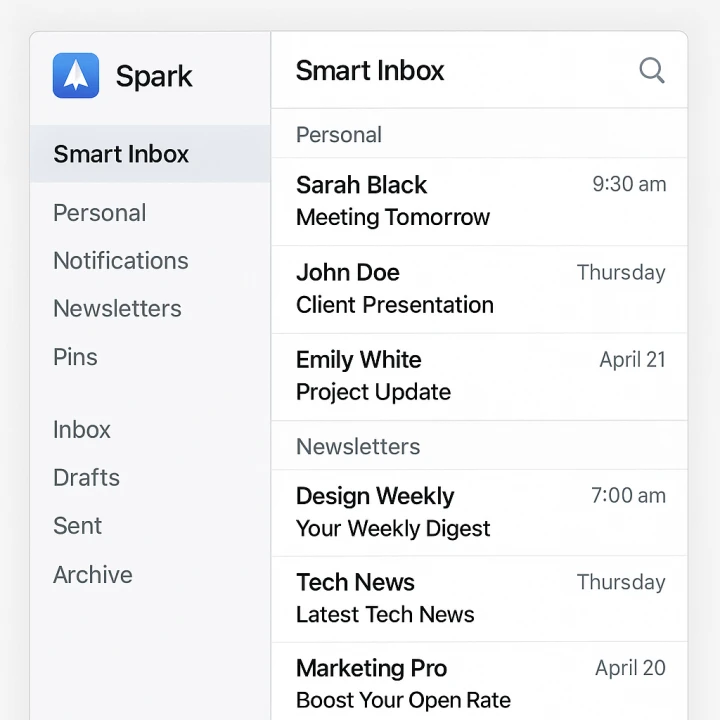Open search with the magnifier icon

point(652,70)
